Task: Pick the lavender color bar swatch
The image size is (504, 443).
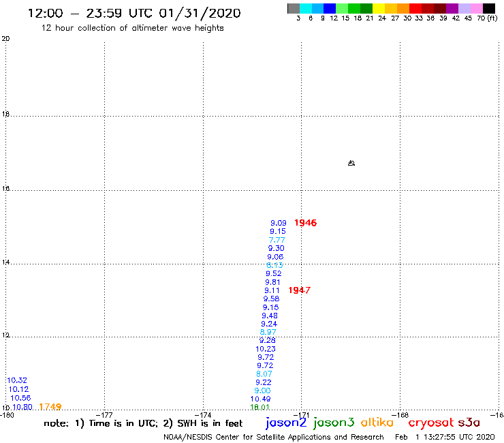Action: click(464, 8)
